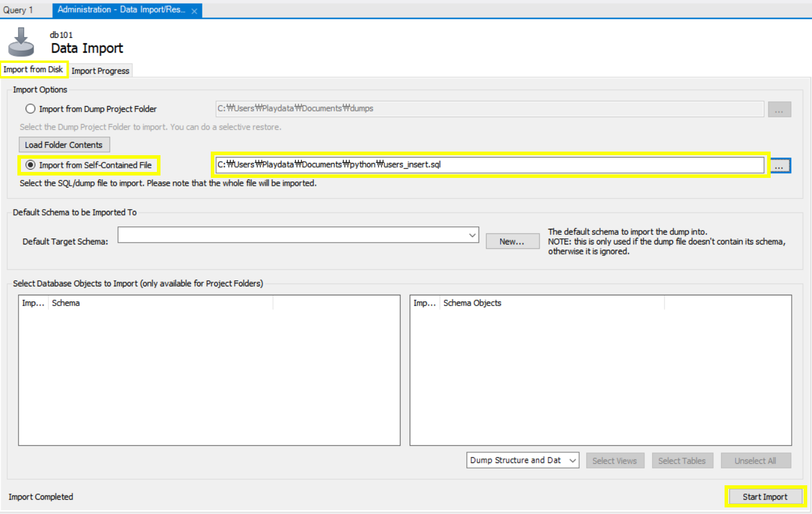Close the Administration Data Import tab

pos(194,11)
